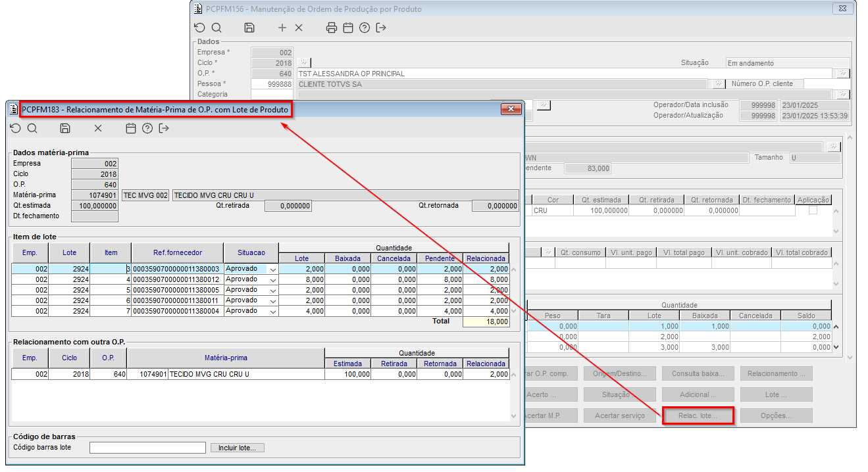868x472 pixels.
Task: Click the Lote column header in Item de lote
Action: [x=69, y=252]
